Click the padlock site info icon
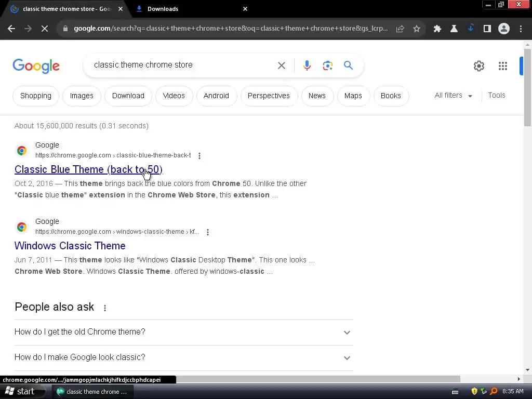 [65, 29]
